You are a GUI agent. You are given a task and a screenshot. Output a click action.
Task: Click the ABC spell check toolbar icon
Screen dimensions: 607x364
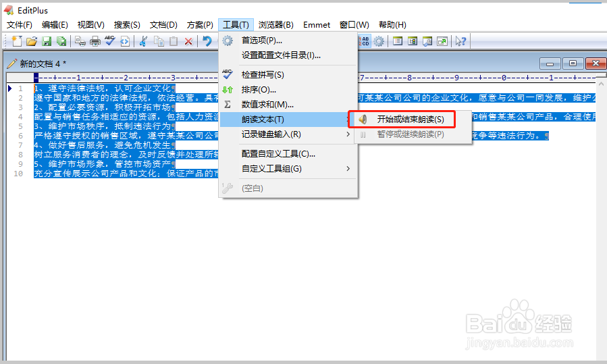[110, 41]
